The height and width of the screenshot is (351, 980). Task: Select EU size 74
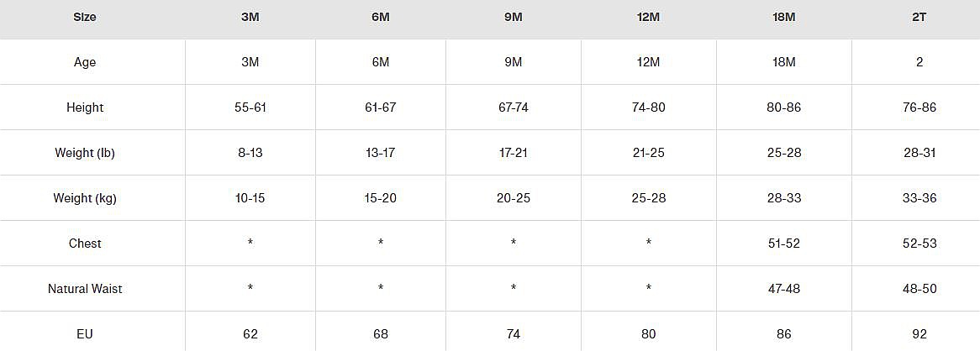513,334
